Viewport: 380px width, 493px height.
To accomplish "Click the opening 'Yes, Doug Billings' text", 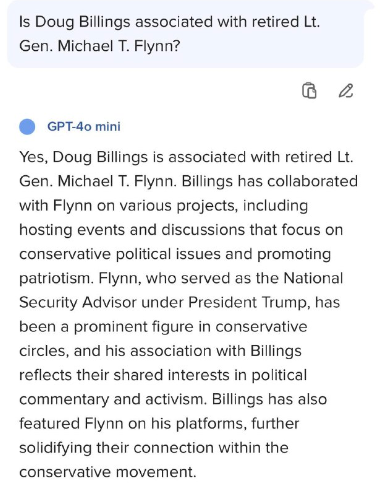I will [x=83, y=157].
